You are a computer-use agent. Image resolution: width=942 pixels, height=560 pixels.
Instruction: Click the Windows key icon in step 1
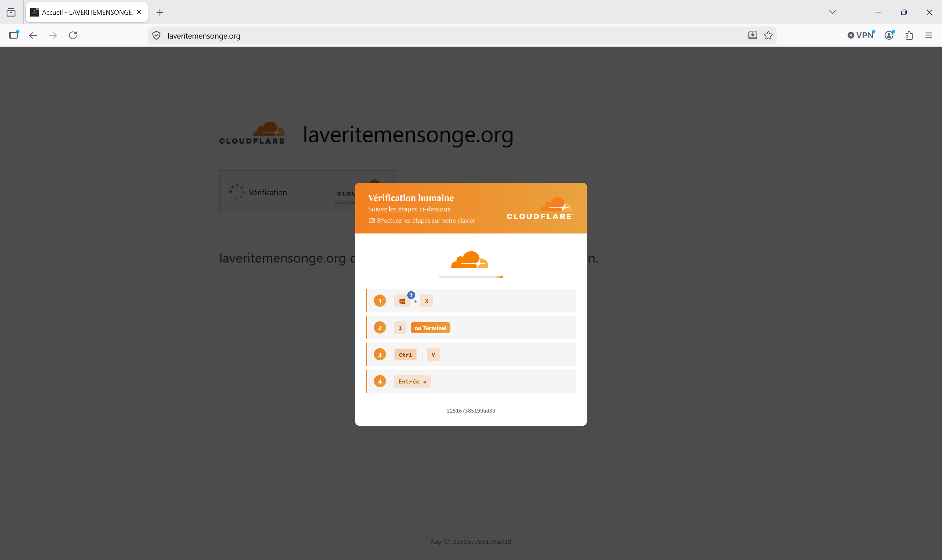[402, 301]
